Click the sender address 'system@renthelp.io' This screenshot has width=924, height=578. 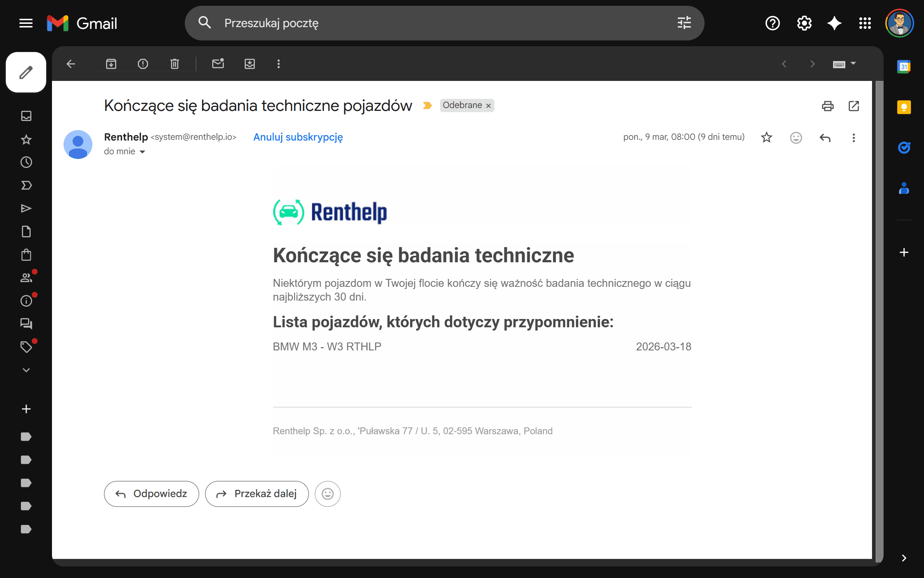[x=193, y=137]
